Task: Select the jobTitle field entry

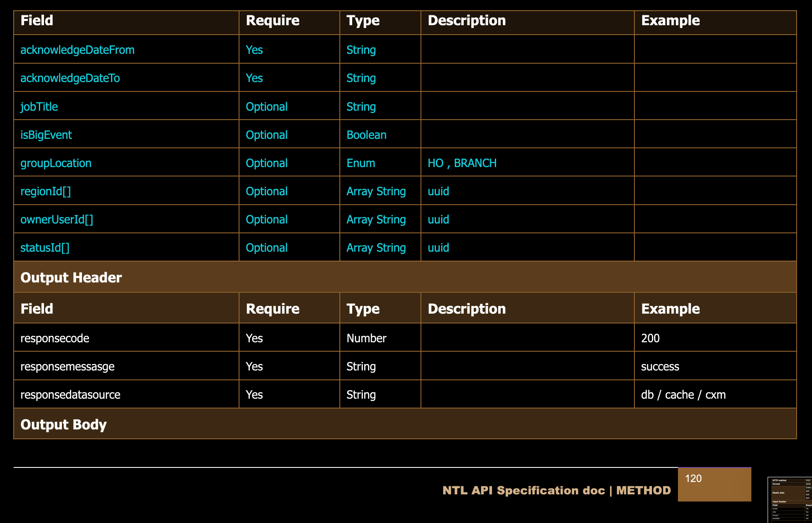Action: (39, 107)
